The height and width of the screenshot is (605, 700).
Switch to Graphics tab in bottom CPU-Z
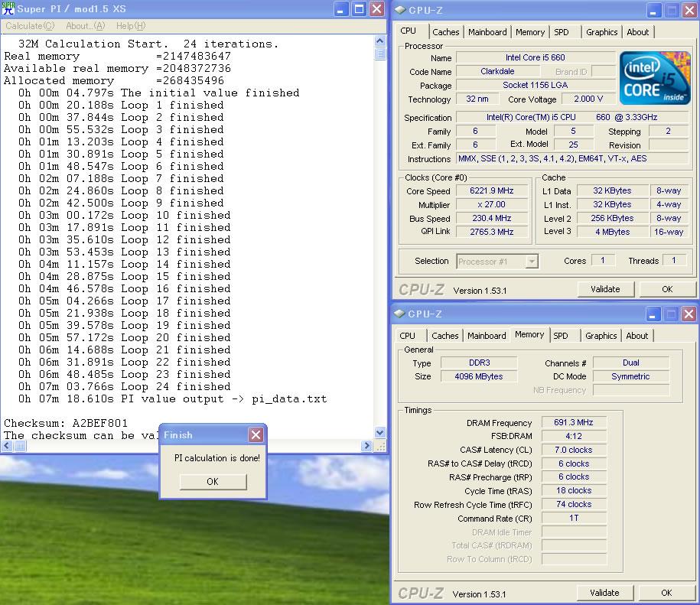point(601,336)
